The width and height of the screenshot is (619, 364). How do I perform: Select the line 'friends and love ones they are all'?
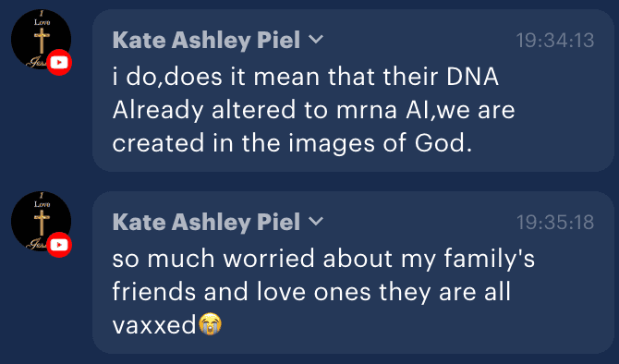click(x=311, y=292)
